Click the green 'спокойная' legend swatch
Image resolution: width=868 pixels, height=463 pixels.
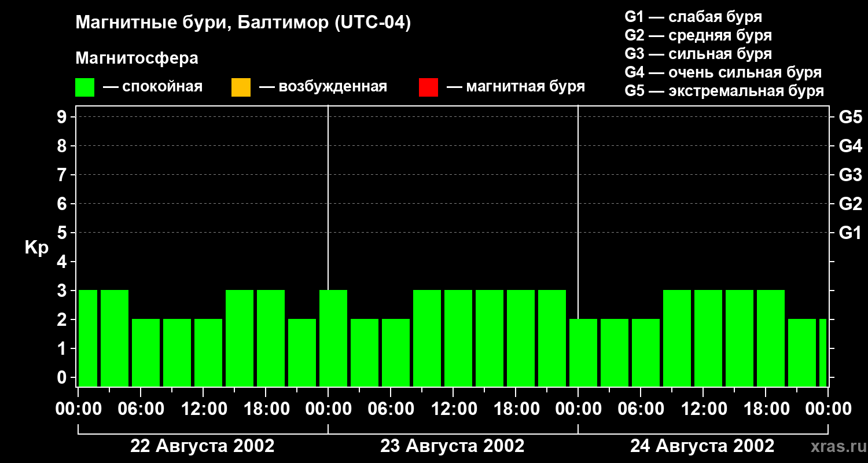[85, 87]
